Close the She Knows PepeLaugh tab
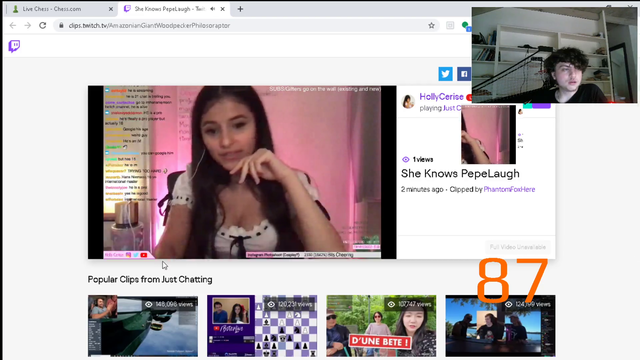This screenshot has width=640, height=360. point(222,9)
